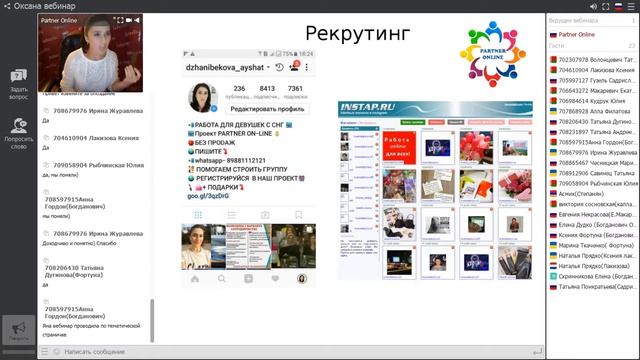The width and height of the screenshot is (640, 360).
Task: Select guest '708865467 Чесницкая Мари...'
Action: 593,163
